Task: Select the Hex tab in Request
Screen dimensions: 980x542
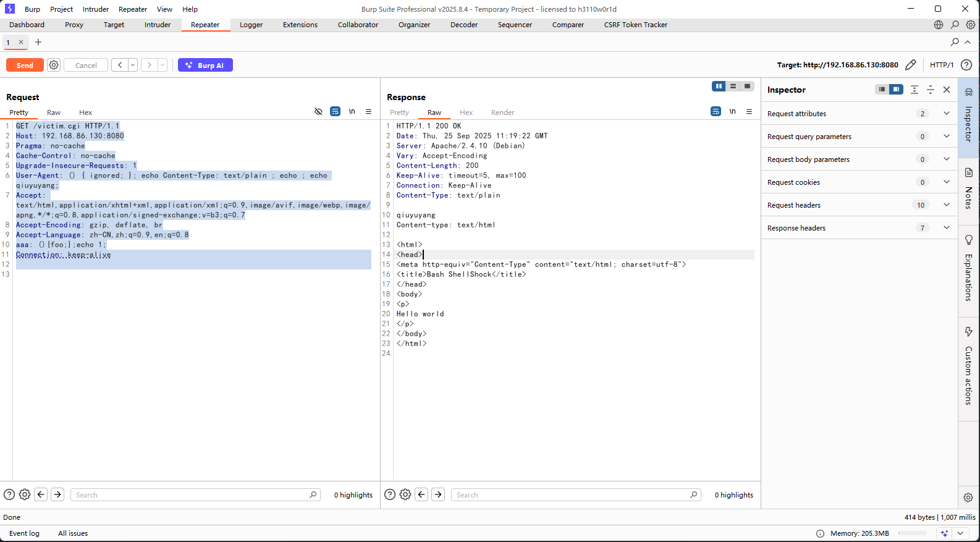Action: point(85,112)
